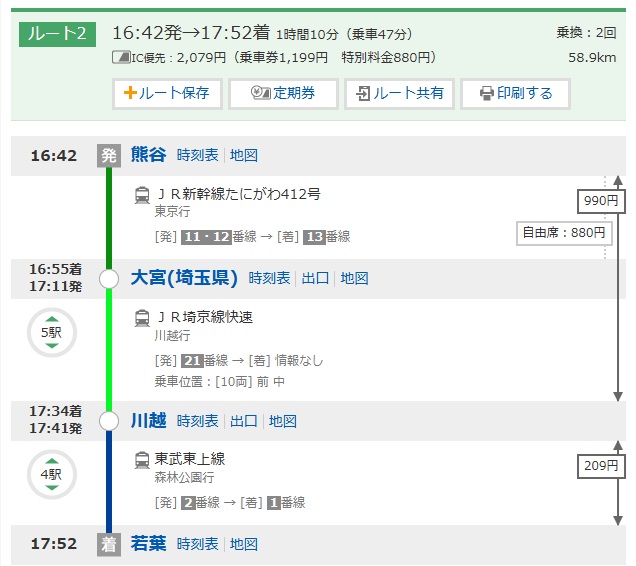Screen dimensions: 636x566
Task: Select the ルート2 route tab label
Action: click(58, 34)
